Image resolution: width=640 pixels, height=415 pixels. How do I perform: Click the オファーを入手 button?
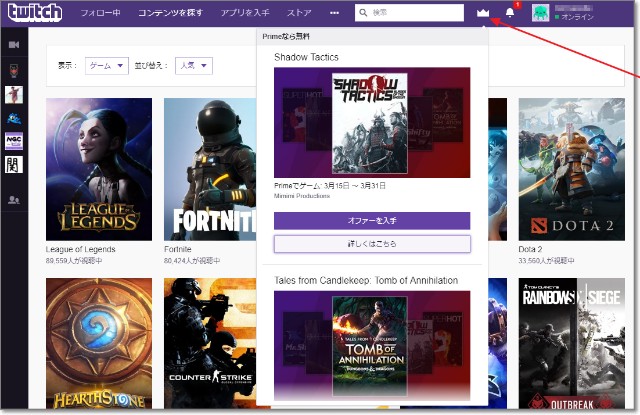pyautogui.click(x=371, y=220)
